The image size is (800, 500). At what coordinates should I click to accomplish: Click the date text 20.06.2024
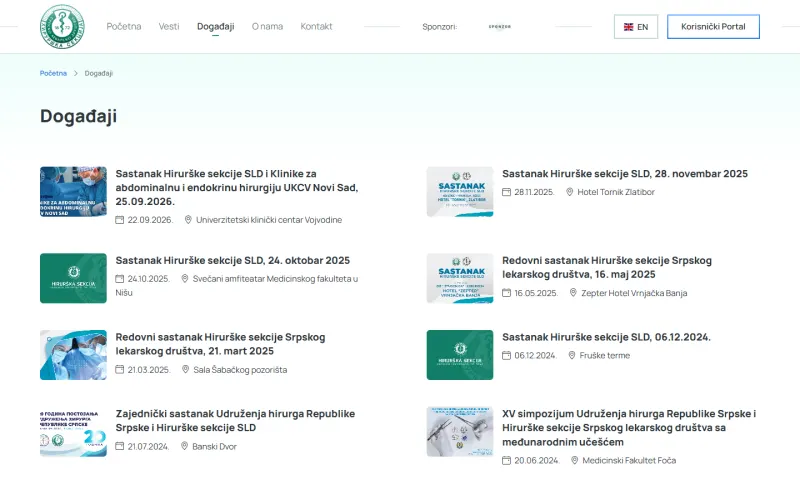pyautogui.click(x=537, y=461)
